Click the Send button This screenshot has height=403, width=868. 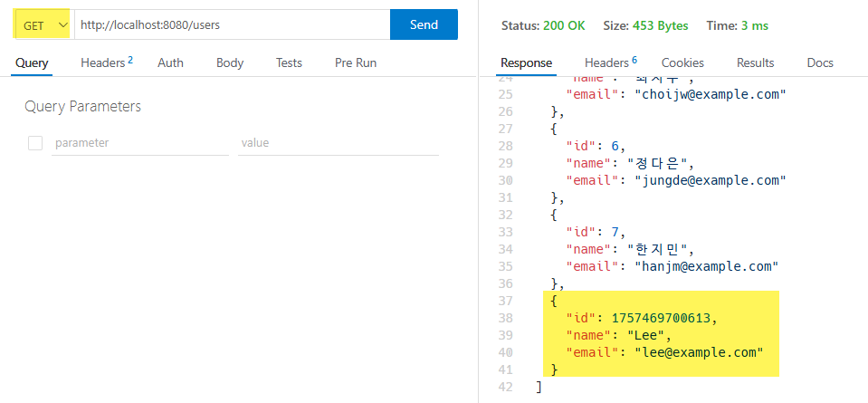click(424, 24)
